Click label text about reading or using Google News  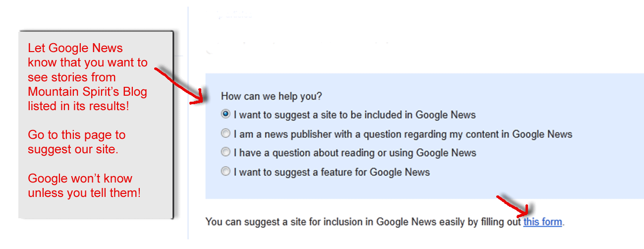click(354, 153)
